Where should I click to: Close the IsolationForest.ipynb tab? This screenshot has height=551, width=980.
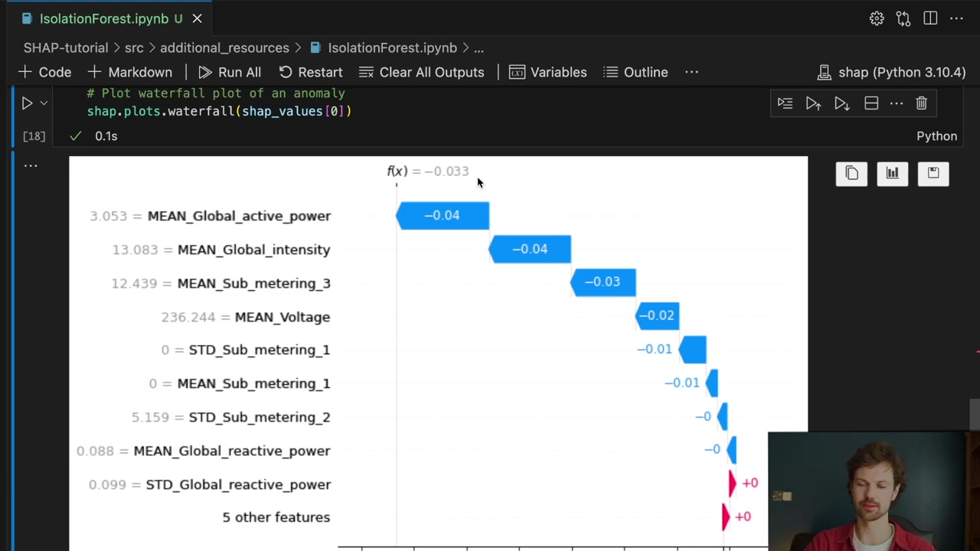click(x=197, y=18)
